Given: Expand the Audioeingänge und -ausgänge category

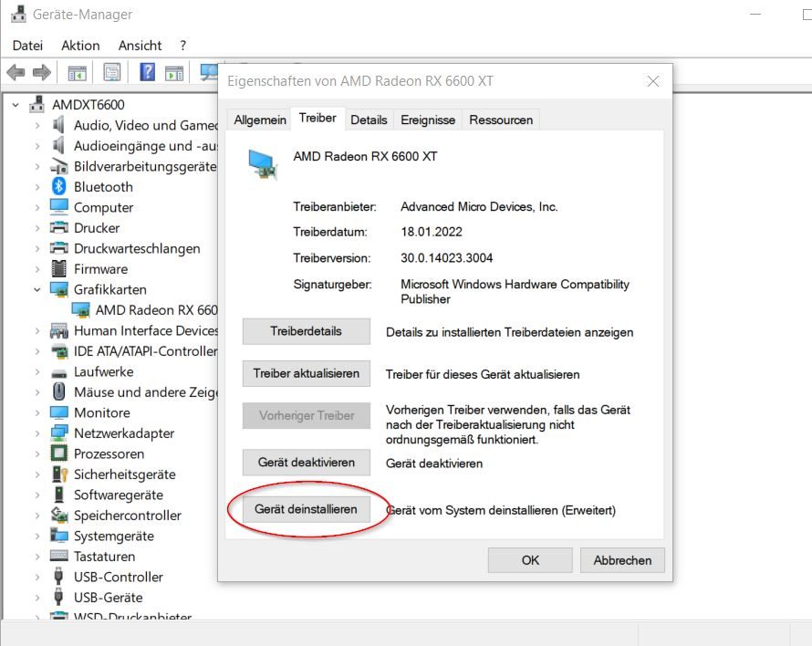Looking at the screenshot, I should pos(37,146).
